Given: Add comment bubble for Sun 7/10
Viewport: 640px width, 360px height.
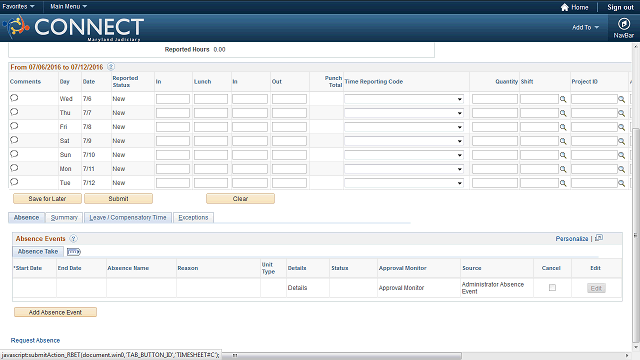Looking at the screenshot, I should (14, 154).
